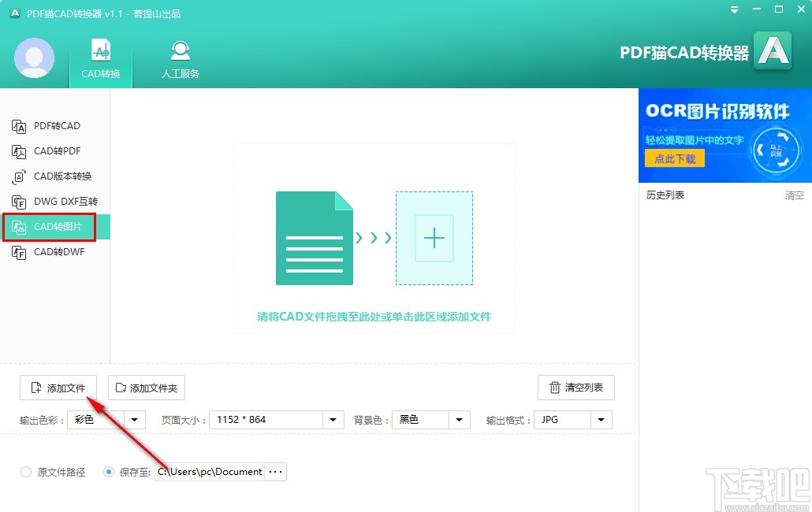Select DWG DXF互转 in sidebar
Viewport: 812px width, 512px height.
55,201
